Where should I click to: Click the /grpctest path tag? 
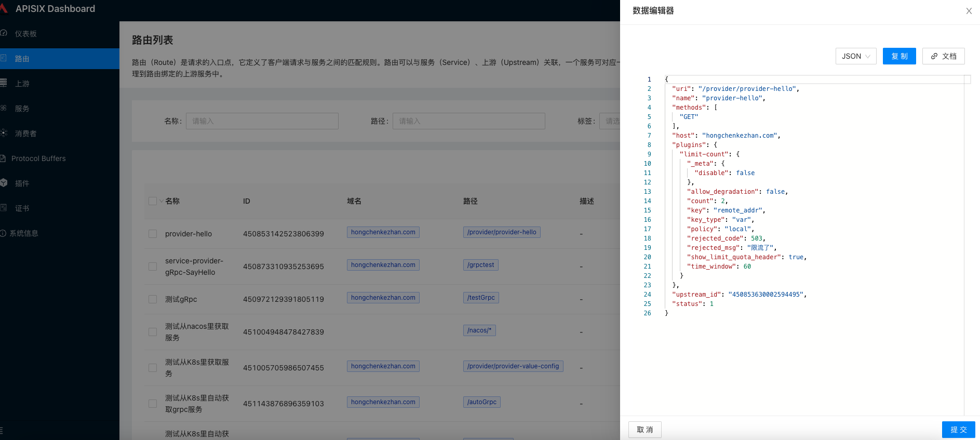click(x=481, y=265)
